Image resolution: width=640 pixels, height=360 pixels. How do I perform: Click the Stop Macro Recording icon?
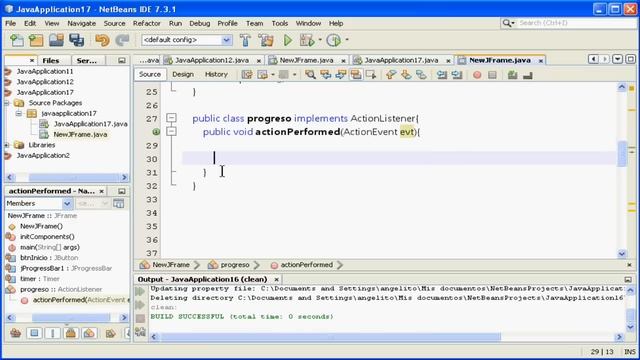point(492,75)
